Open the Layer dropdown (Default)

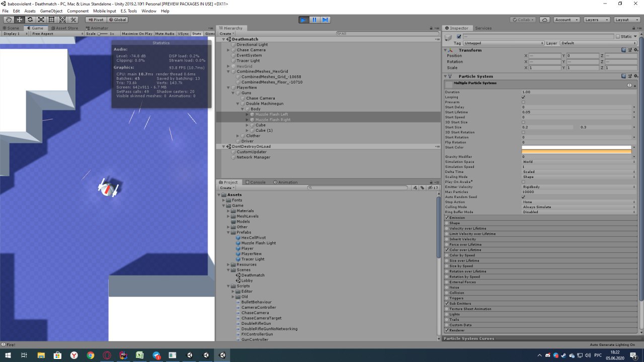click(599, 43)
